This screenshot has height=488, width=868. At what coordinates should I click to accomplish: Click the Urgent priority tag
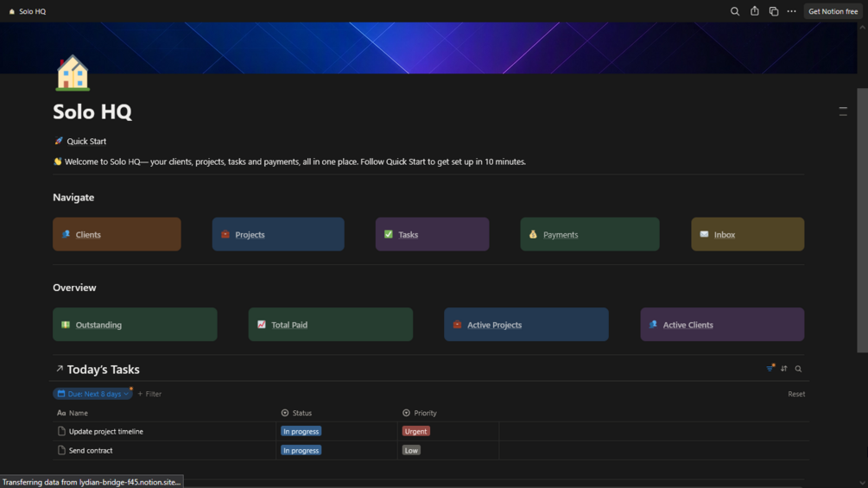click(415, 431)
